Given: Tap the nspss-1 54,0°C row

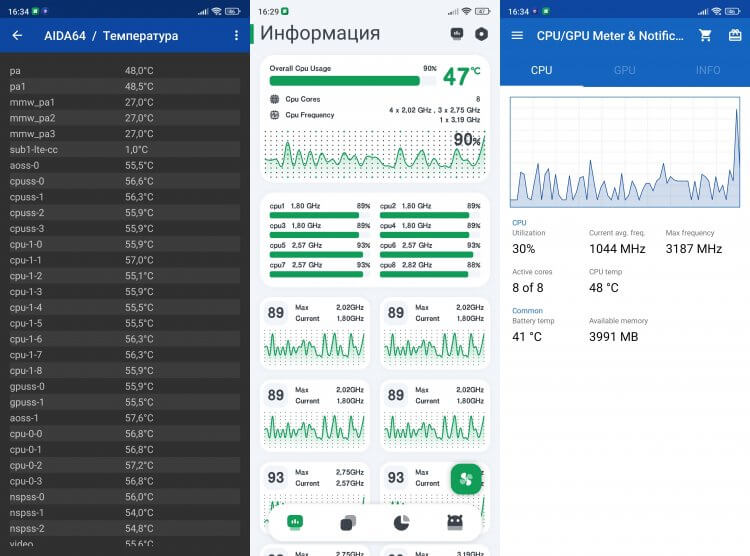Looking at the screenshot, I should click(x=124, y=513).
